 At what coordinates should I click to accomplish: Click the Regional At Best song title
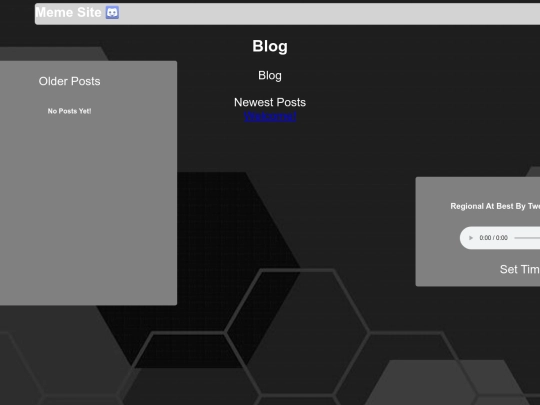[x=495, y=206]
